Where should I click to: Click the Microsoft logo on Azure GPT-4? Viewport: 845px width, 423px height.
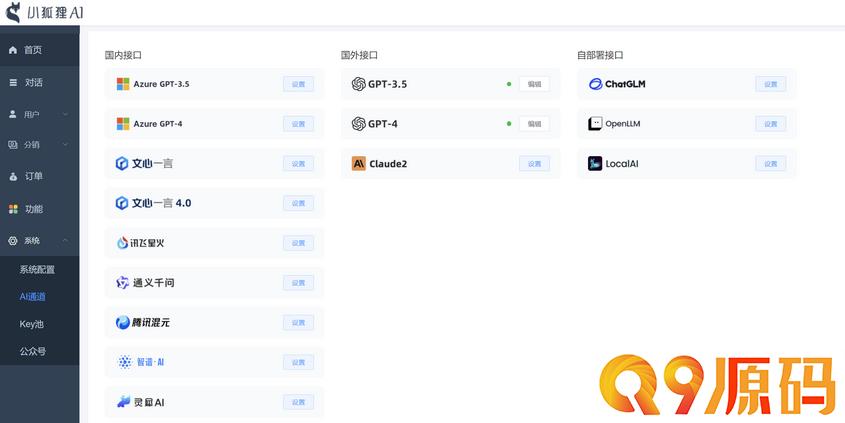tap(123, 124)
